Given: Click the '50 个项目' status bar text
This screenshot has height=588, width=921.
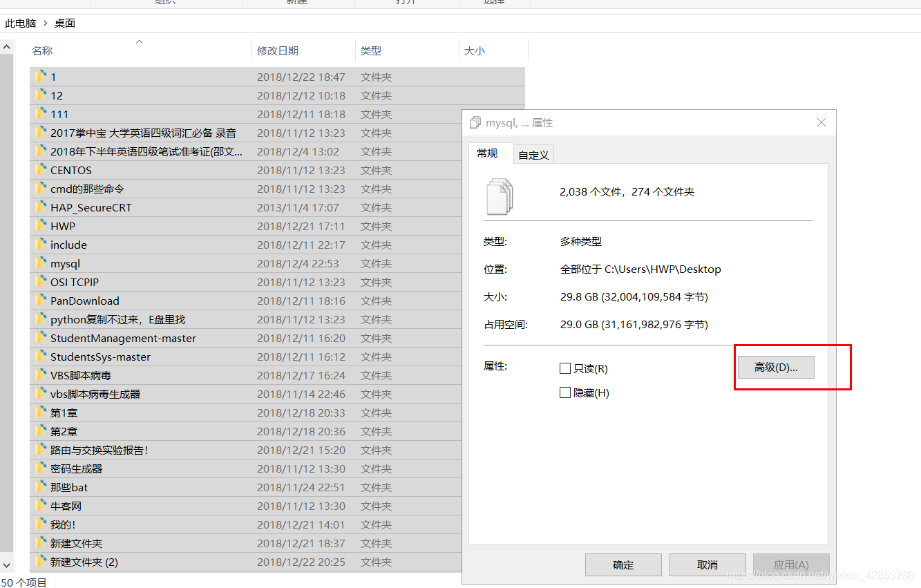Looking at the screenshot, I should coord(23,582).
